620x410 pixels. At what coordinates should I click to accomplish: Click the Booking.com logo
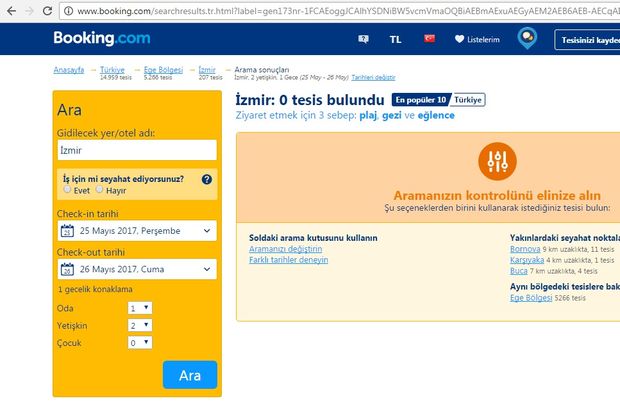pos(102,38)
